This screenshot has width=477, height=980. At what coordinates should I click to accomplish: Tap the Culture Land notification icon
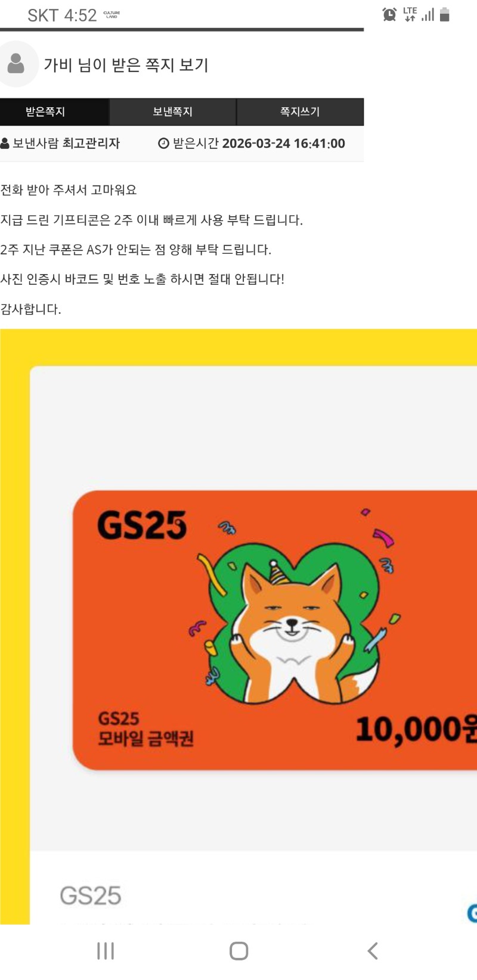111,15
